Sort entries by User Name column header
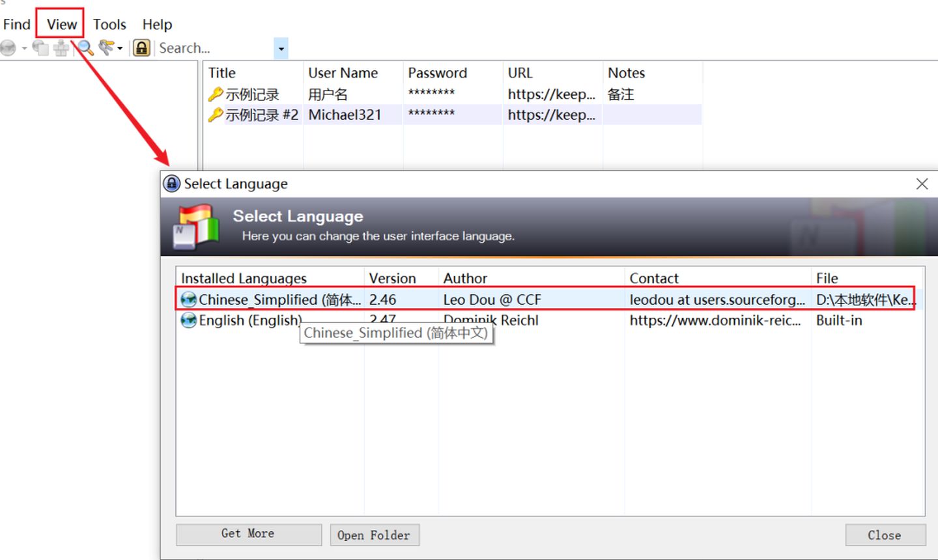The width and height of the screenshot is (938, 560). coord(343,73)
